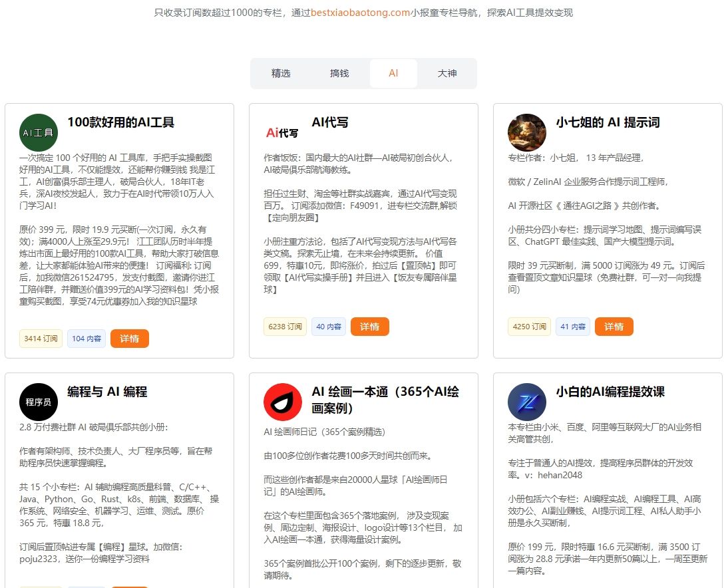Select the AI tab
This screenshot has width=728, height=588.
point(393,73)
